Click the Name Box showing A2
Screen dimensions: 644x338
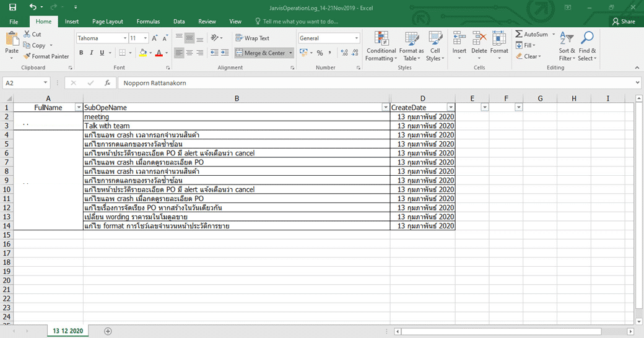(x=22, y=83)
